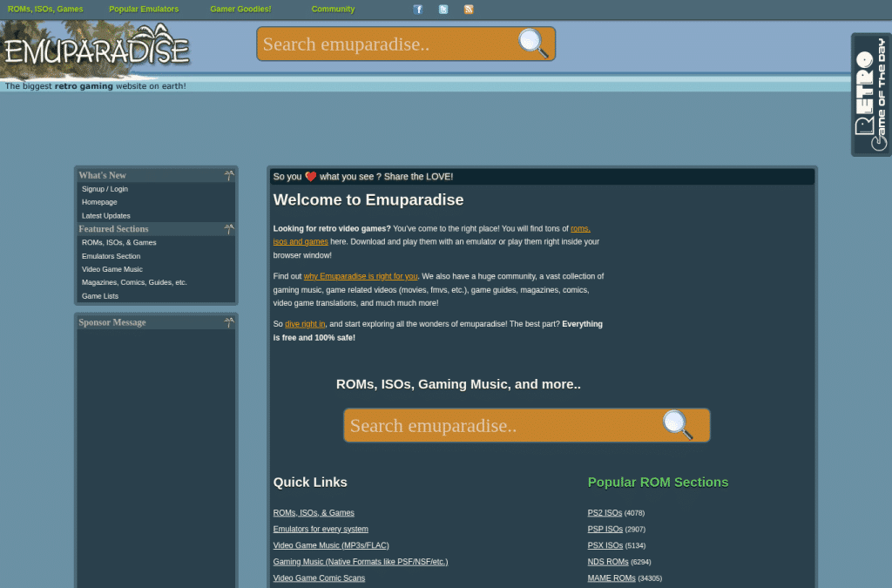Image resolution: width=892 pixels, height=588 pixels.
Task: Open the Popular Emulators menu
Action: 144,9
